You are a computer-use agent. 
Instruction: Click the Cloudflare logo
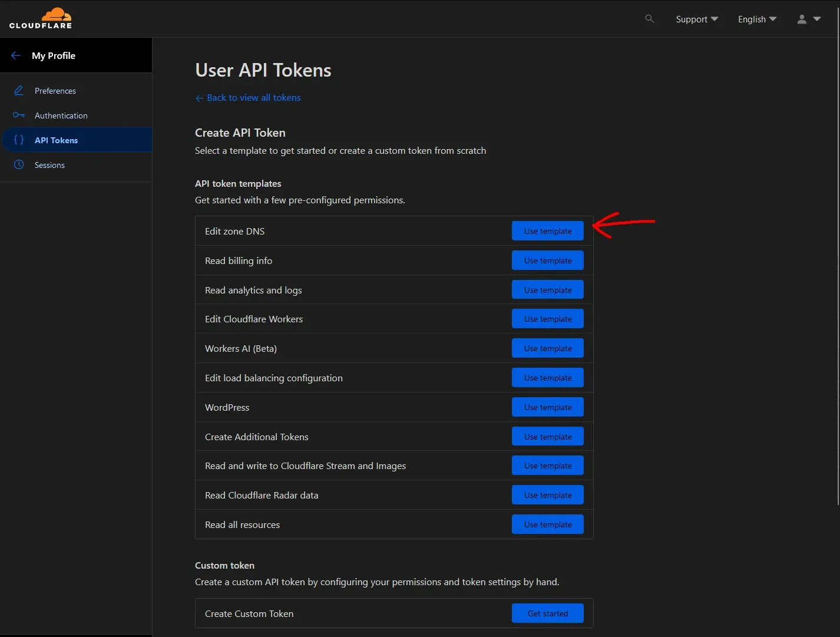[41, 18]
